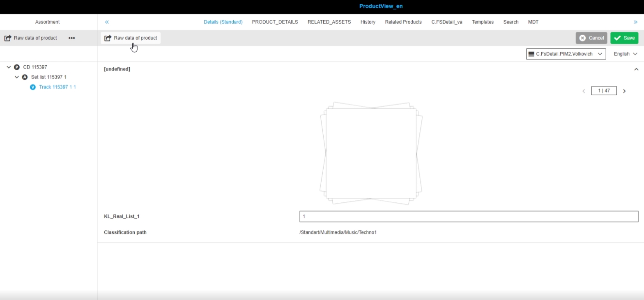The image size is (644, 300).
Task: Click the P icon beside CD 115397
Action: click(17, 67)
